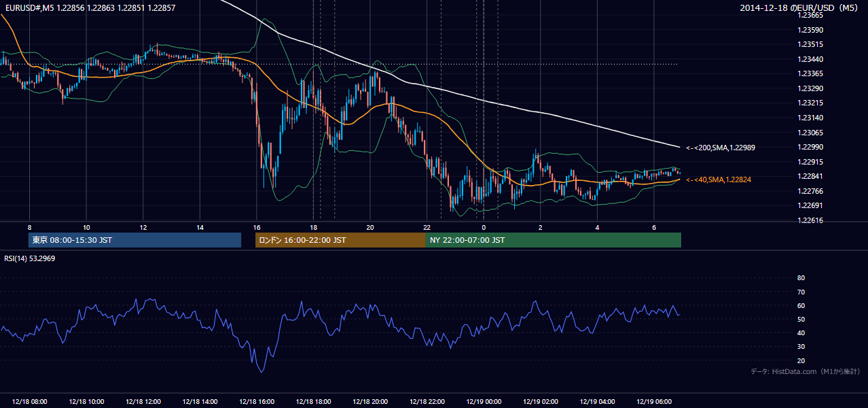Click the 12/18 14:00 timestamp
Image resolution: width=868 pixels, height=408 pixels.
click(x=200, y=402)
